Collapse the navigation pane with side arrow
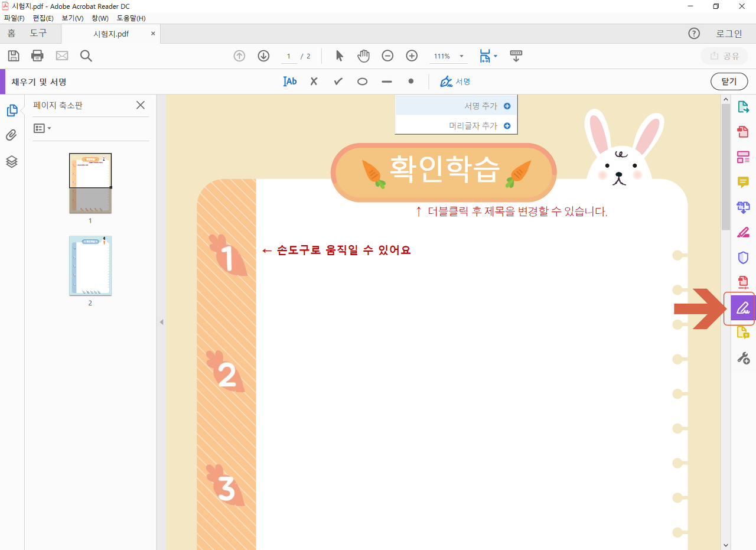The height and width of the screenshot is (550, 756). (x=161, y=322)
